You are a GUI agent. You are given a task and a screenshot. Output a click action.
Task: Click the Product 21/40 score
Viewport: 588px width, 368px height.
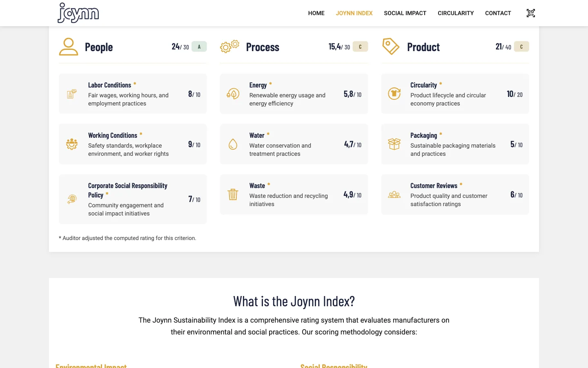pos(503,47)
